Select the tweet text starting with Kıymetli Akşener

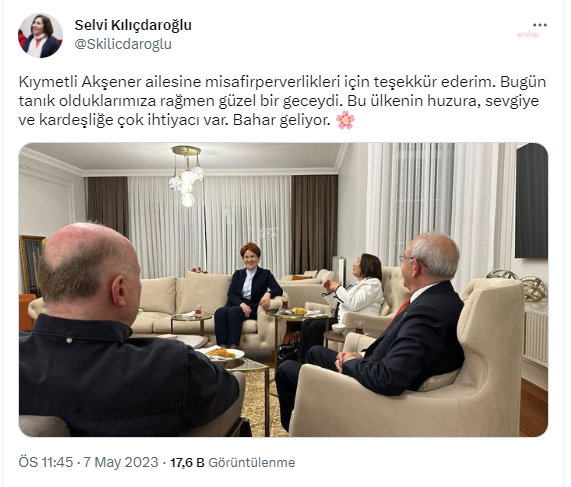coord(282,101)
